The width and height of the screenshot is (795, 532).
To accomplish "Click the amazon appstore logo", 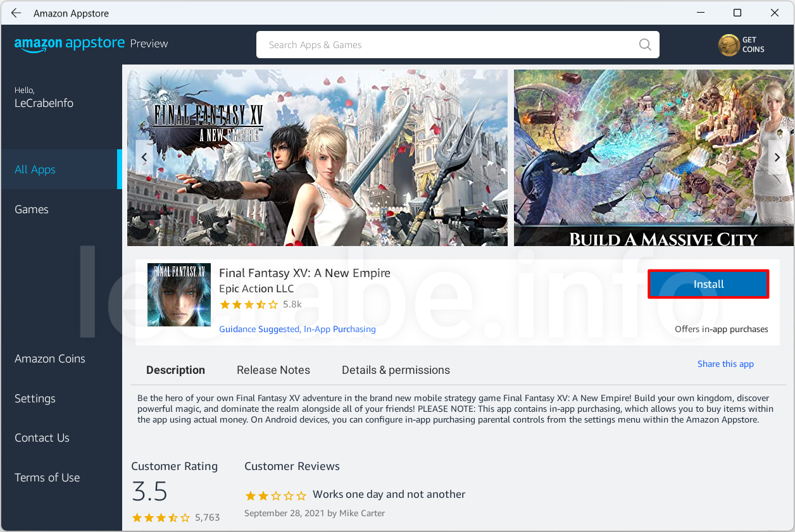I will pyautogui.click(x=70, y=44).
